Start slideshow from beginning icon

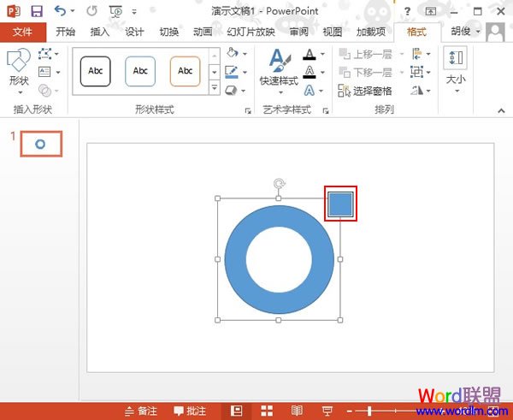coord(115,12)
